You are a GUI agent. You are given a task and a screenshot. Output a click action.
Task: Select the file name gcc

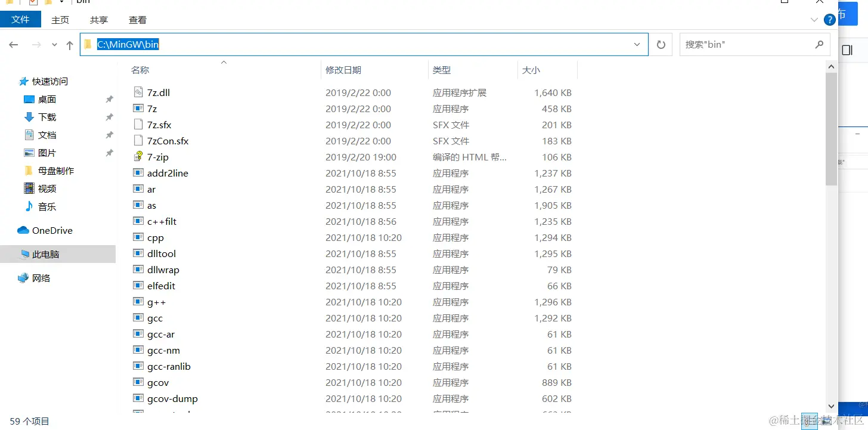tap(155, 318)
